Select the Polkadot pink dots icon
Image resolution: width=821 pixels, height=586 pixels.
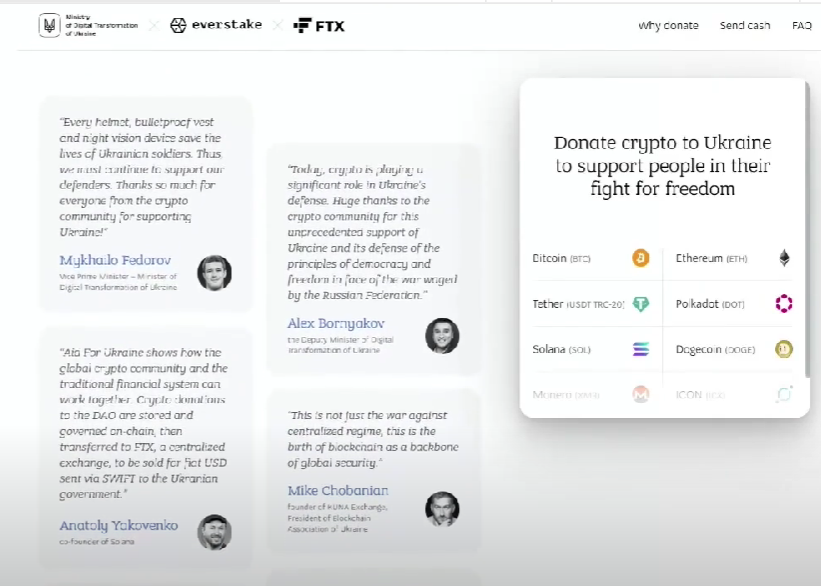pos(784,304)
